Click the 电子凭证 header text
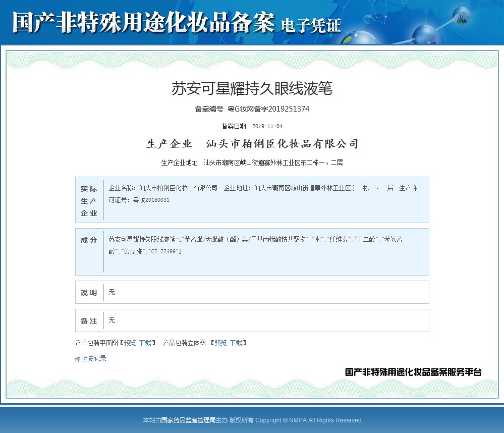The height and width of the screenshot is (433, 504). (310, 25)
